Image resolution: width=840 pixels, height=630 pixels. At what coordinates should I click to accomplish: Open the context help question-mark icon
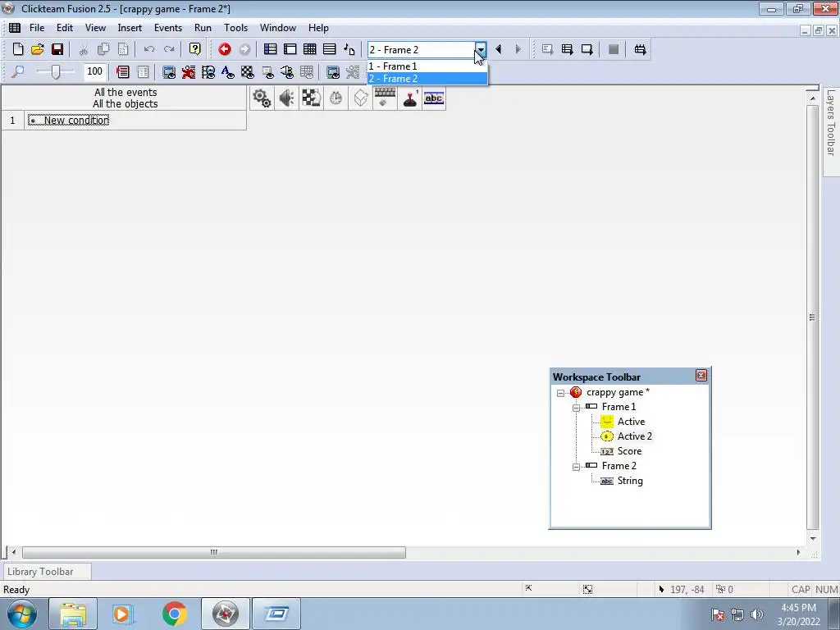pos(195,49)
